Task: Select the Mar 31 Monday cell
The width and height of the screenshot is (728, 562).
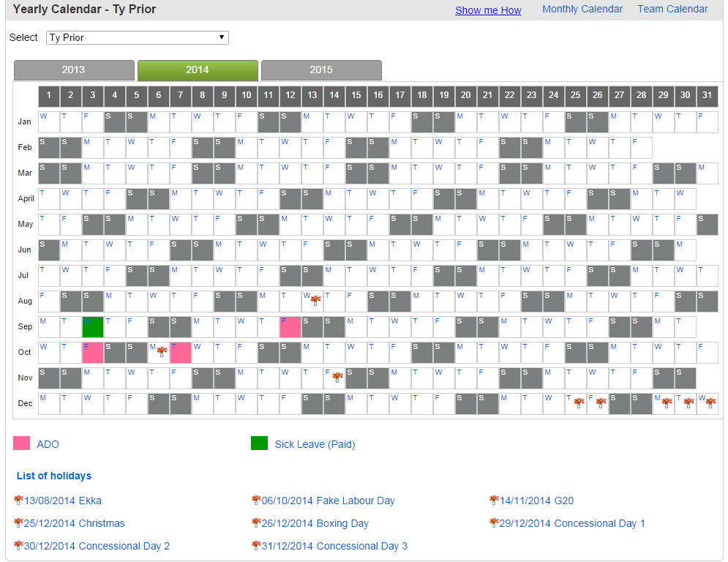Action: [x=708, y=173]
